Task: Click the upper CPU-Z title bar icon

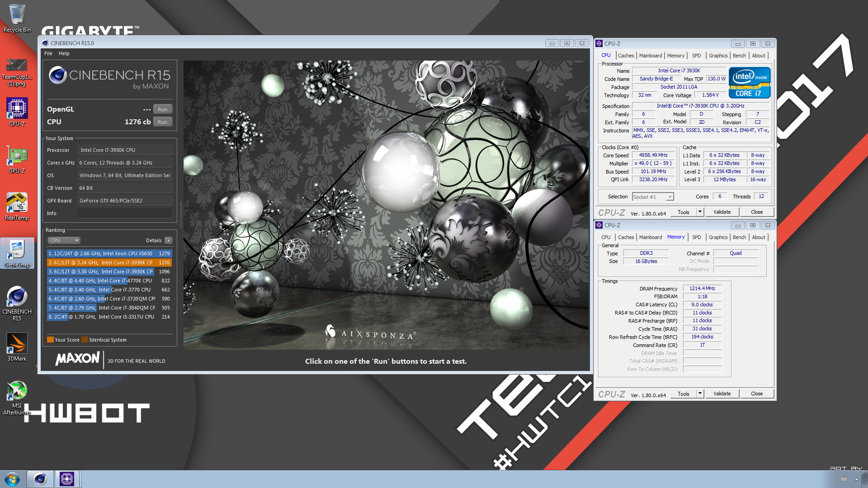Action: pos(599,44)
